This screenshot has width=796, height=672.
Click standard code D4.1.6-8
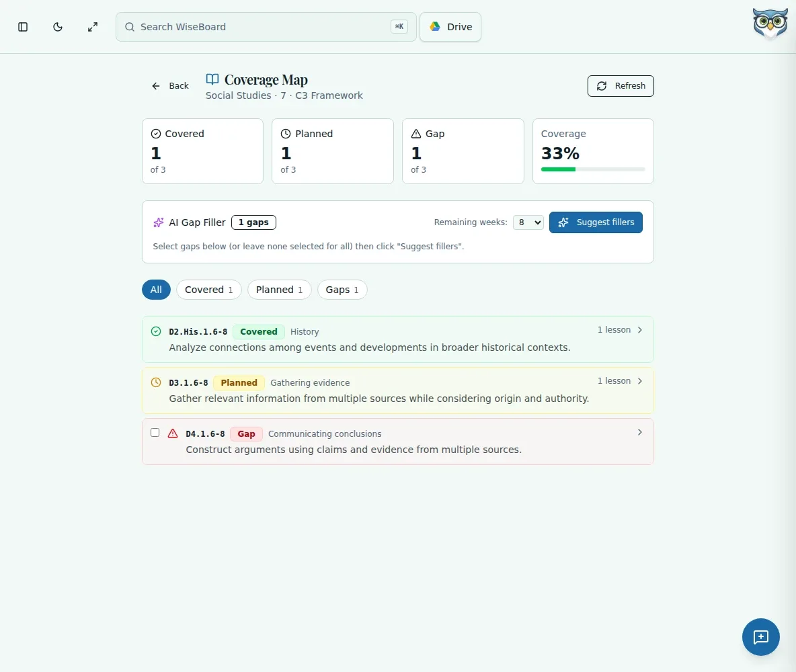click(x=205, y=434)
